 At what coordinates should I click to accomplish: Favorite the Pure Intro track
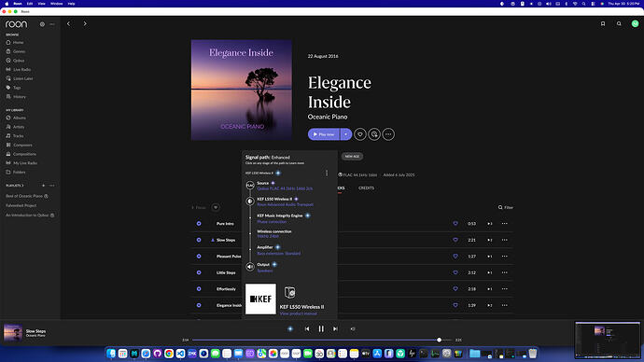pos(455,224)
